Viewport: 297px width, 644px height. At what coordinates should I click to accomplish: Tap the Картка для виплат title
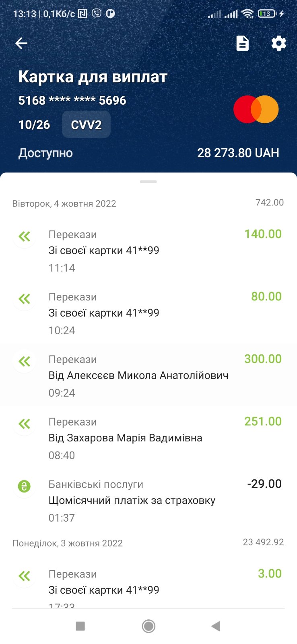click(x=93, y=77)
